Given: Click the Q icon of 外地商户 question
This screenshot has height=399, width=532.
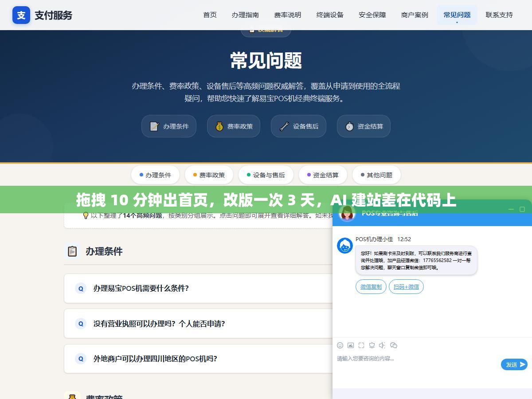Looking at the screenshot, I should coord(81,359).
